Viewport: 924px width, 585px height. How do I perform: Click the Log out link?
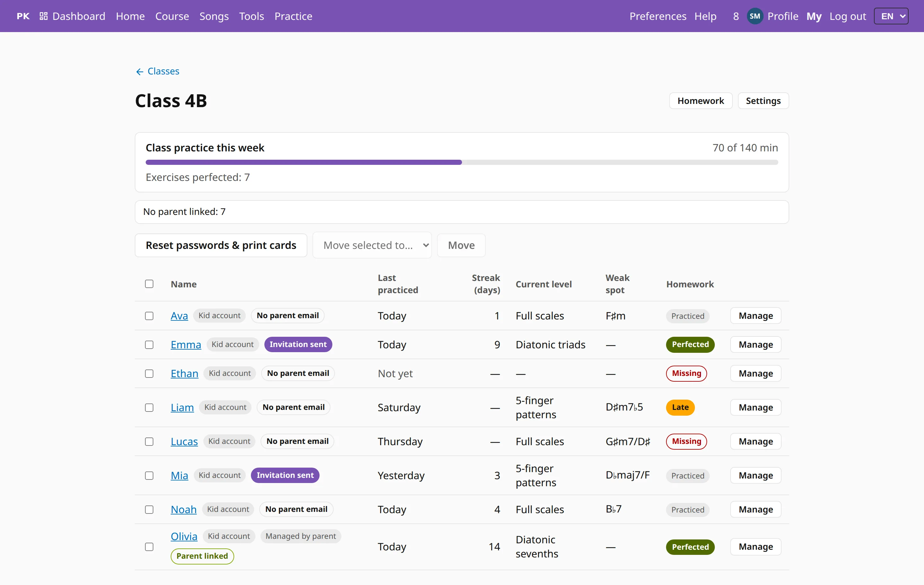848,16
